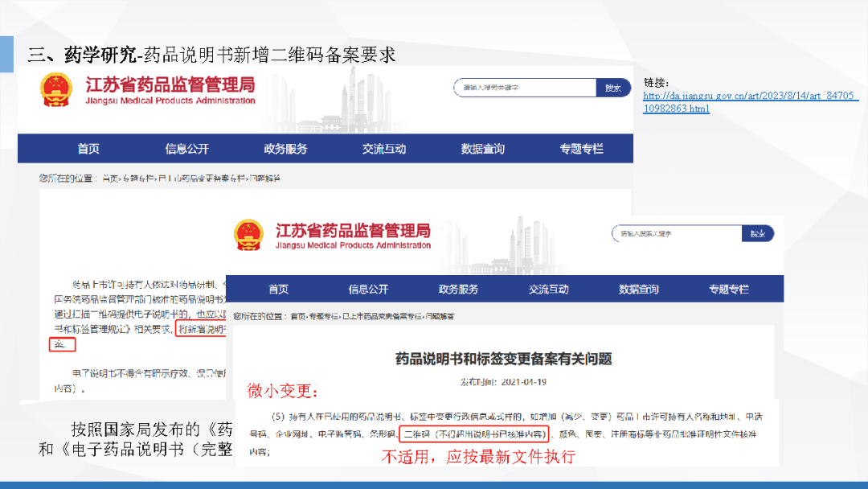
Task: Click the national emblem logo in the back webpage
Action: click(x=56, y=89)
